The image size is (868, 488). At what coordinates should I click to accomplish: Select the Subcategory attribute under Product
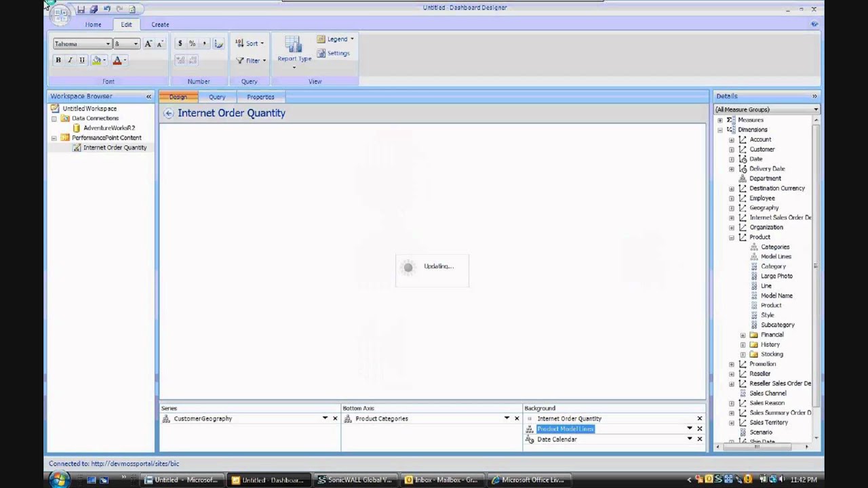(x=777, y=325)
